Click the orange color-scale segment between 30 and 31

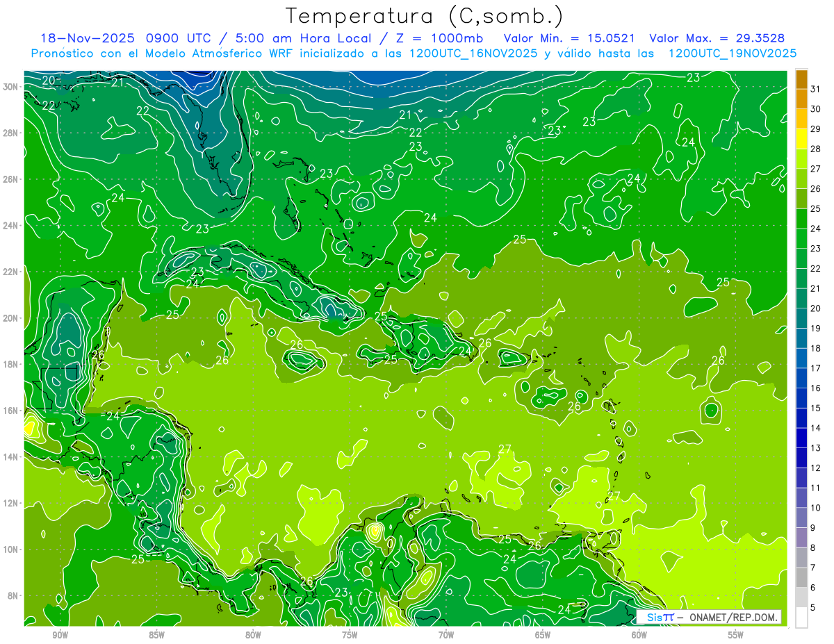click(x=802, y=99)
